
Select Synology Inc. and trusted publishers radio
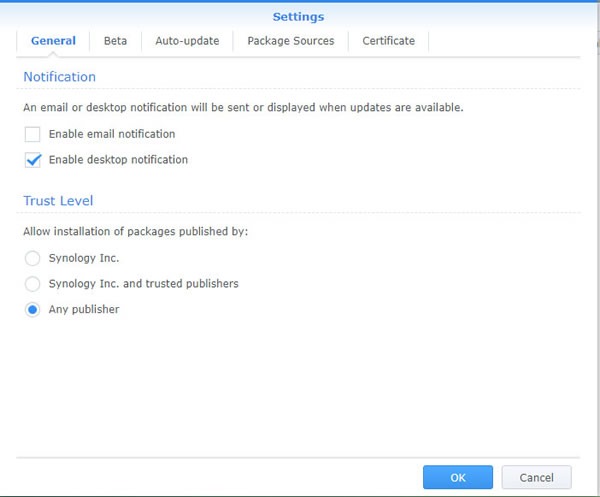click(x=33, y=284)
